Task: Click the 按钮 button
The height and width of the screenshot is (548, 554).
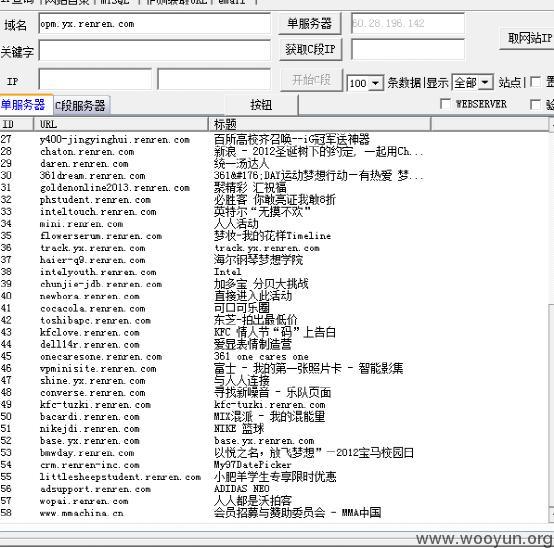Action: click(x=261, y=105)
